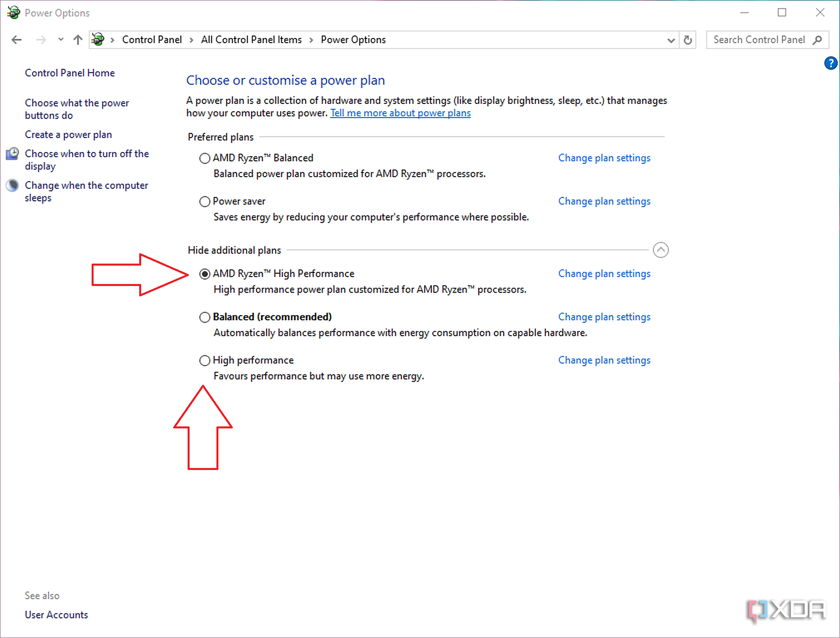
Task: Navigate to All Control Panel Items breadcrumb
Action: coord(251,40)
